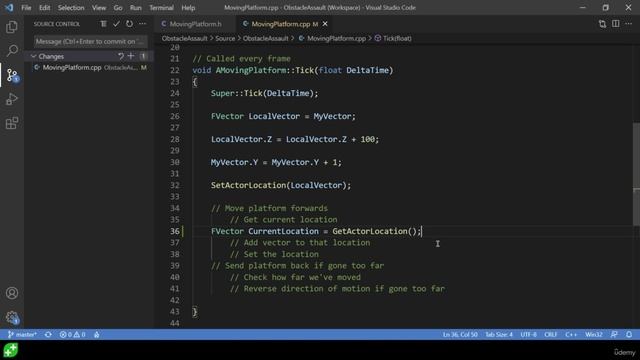View changes as tree in Source Control
640x360 pixels.
point(104,24)
